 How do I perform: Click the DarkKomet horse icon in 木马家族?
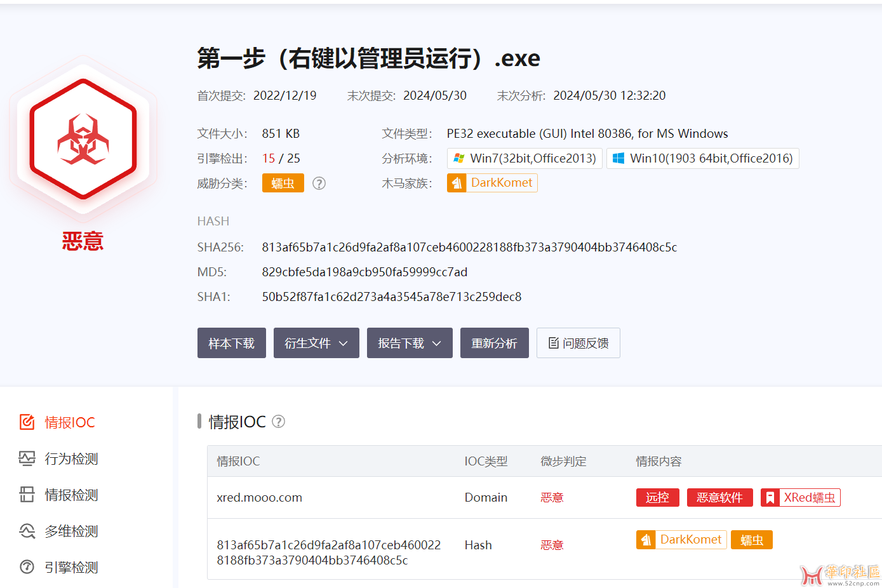click(x=457, y=183)
